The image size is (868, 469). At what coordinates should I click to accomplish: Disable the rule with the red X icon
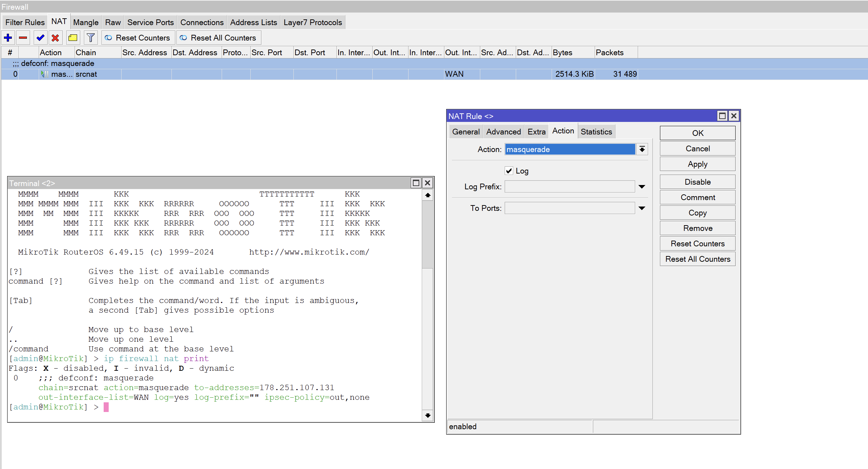56,38
